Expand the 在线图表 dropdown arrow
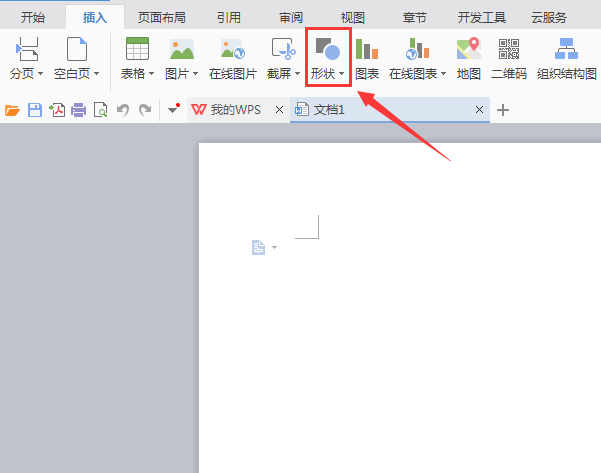This screenshot has width=601, height=473. click(443, 73)
